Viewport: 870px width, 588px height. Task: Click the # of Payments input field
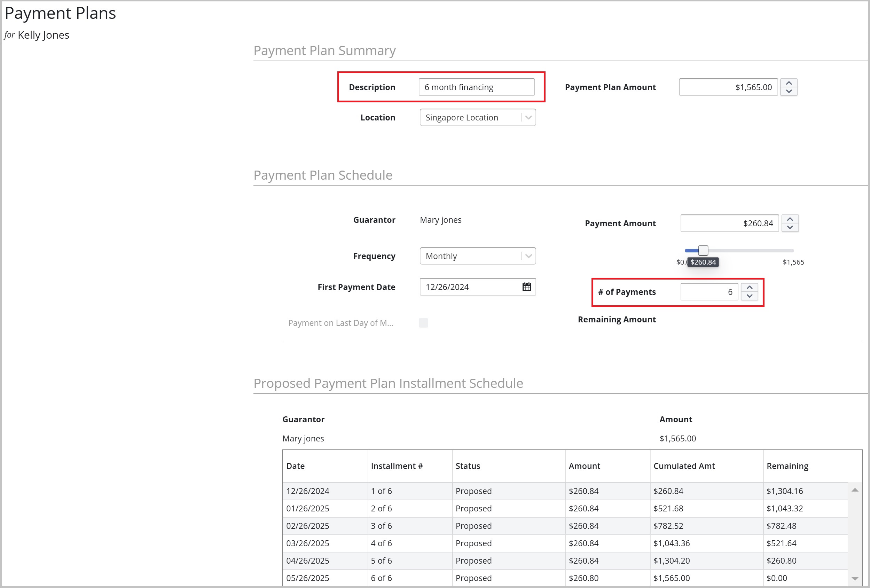(710, 292)
